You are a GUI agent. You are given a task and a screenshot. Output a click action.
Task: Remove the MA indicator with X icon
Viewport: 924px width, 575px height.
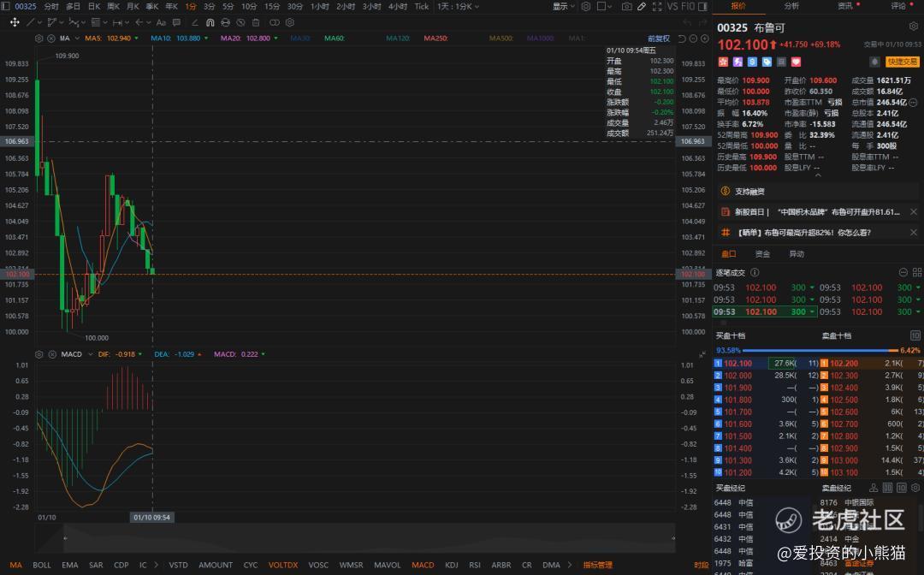[51, 39]
